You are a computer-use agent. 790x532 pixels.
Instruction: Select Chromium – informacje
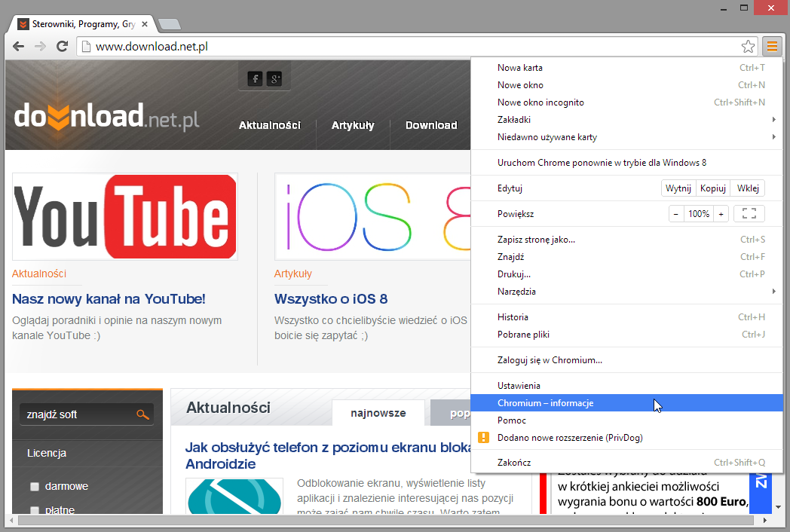click(x=626, y=402)
